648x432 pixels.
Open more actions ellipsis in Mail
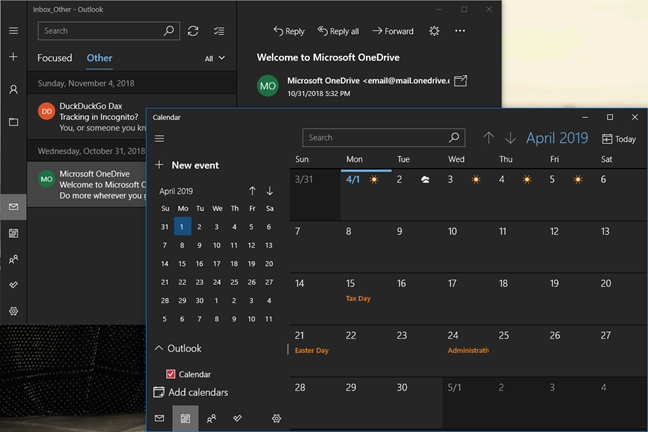(x=460, y=31)
